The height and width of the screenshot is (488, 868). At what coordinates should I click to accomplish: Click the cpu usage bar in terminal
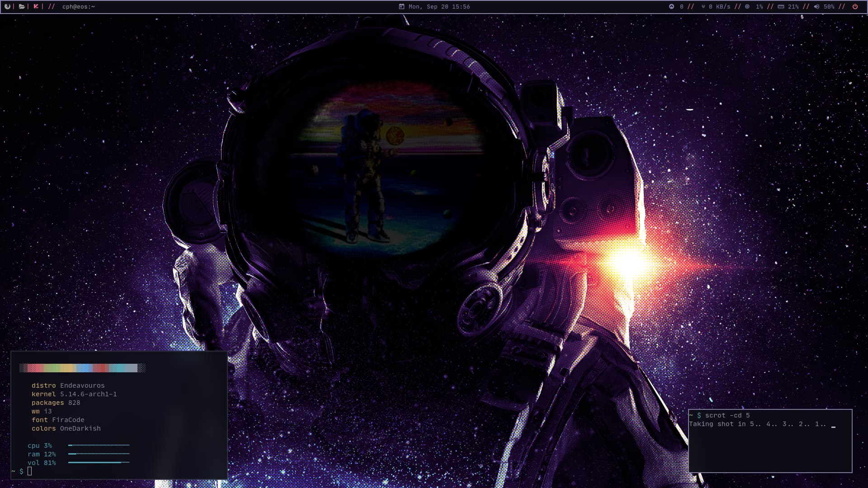(99, 445)
